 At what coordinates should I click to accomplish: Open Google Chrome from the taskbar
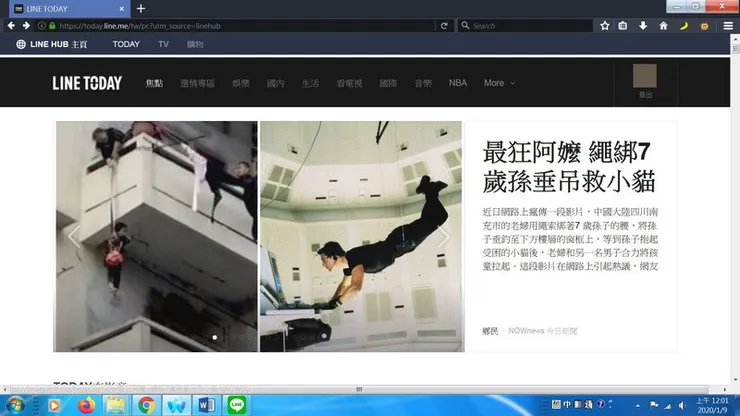coord(147,405)
